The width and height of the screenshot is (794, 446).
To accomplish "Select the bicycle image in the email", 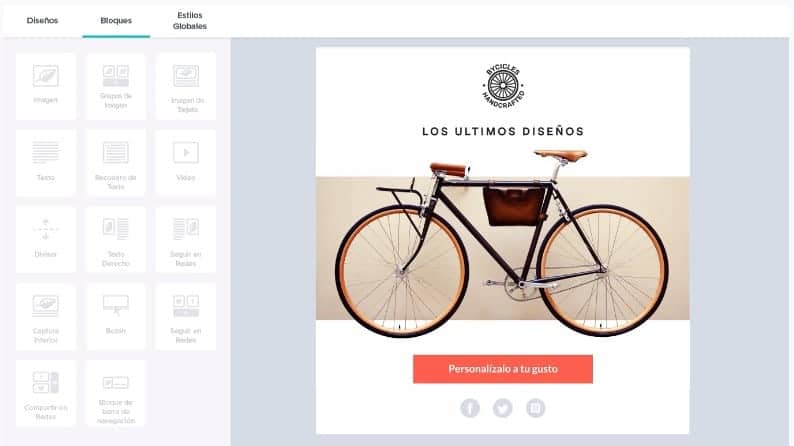I will coord(503,242).
